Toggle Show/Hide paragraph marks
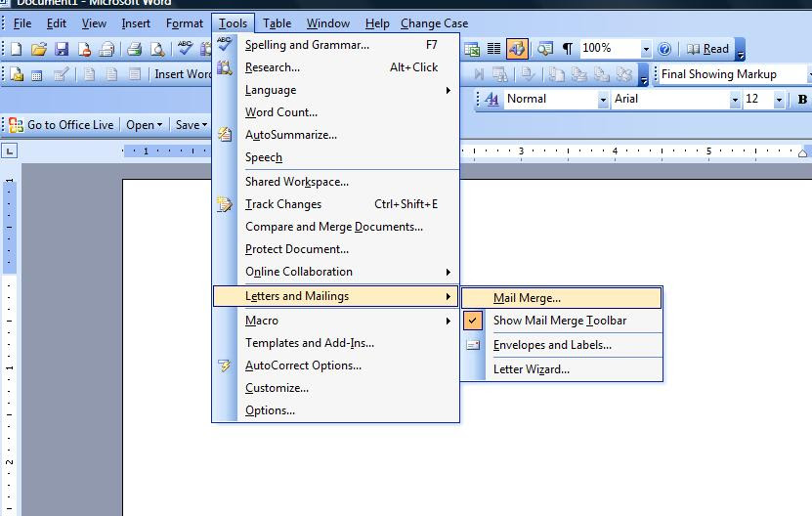The image size is (812, 516). click(568, 49)
